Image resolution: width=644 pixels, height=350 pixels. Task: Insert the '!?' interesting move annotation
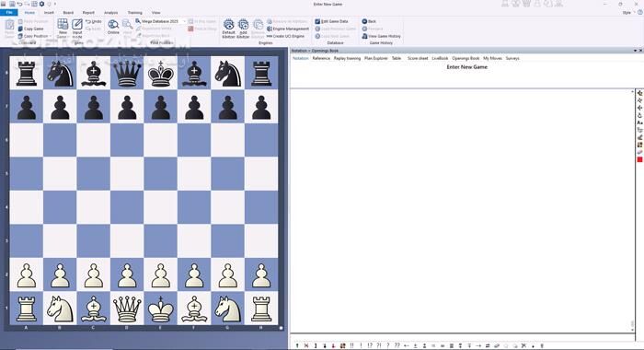pos(370,345)
